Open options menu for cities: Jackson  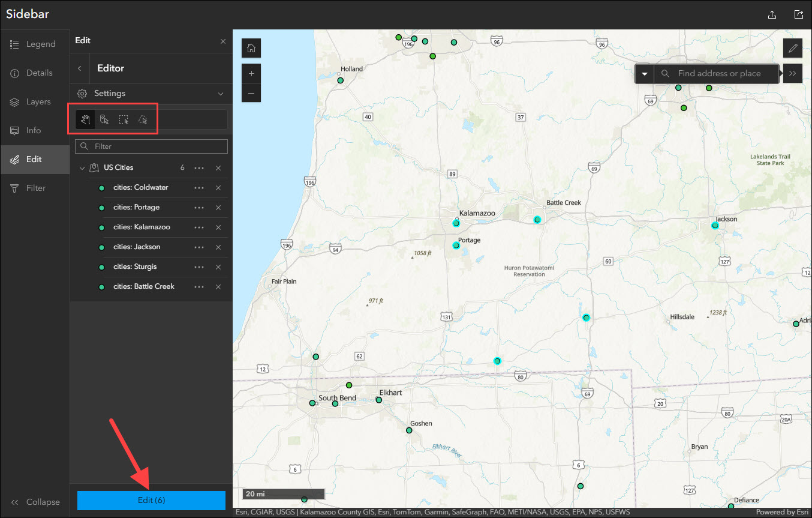[199, 247]
